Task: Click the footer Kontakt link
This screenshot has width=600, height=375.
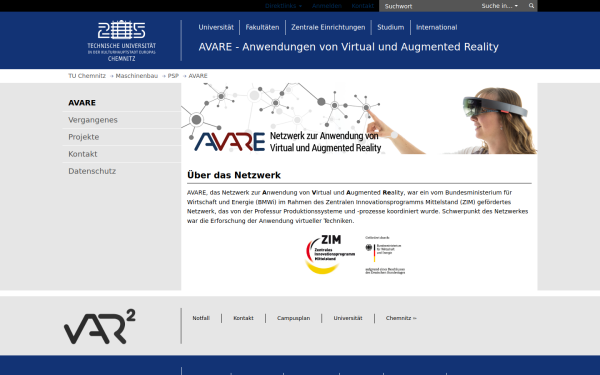Action: tap(243, 318)
